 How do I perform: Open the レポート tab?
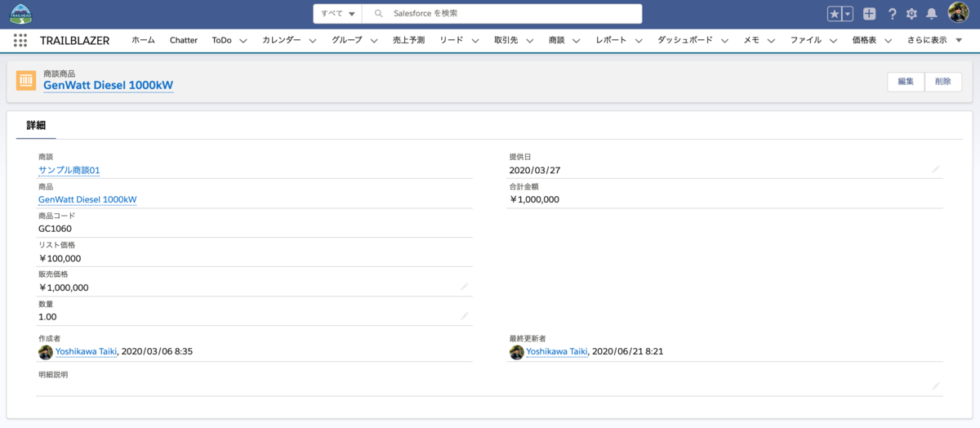click(x=612, y=40)
